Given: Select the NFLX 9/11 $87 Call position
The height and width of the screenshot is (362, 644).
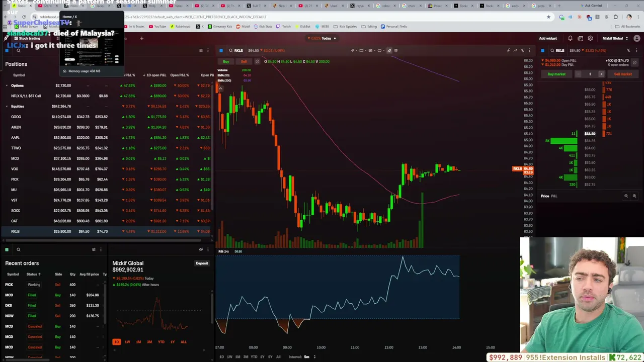Looking at the screenshot, I should [x=106, y=96].
